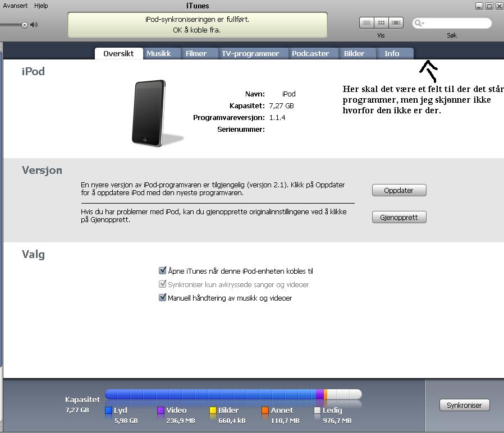Screen dimensions: 504x433
Task: Toggle Manuell håndtering av musikk checkbox
Action: click(163, 297)
